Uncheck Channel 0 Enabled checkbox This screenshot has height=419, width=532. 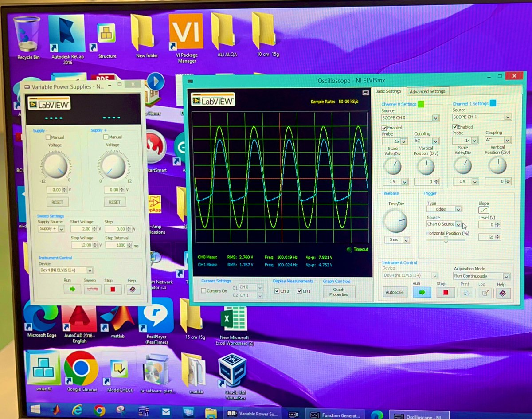pyautogui.click(x=384, y=128)
